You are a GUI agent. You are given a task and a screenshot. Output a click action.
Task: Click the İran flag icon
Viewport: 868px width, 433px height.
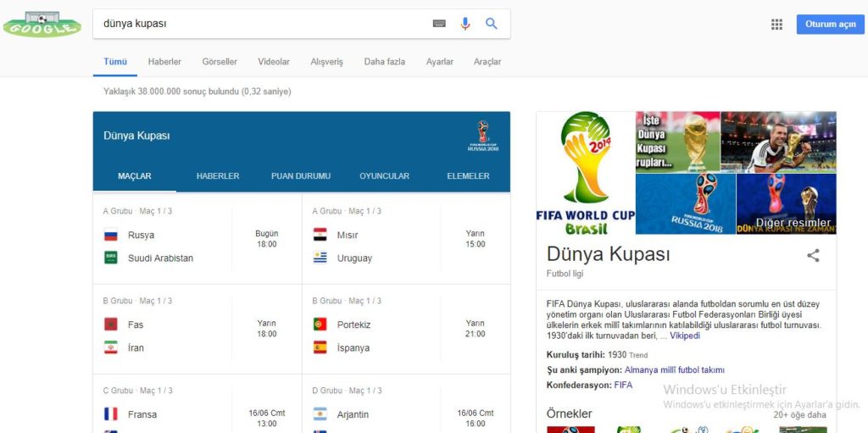(111, 347)
